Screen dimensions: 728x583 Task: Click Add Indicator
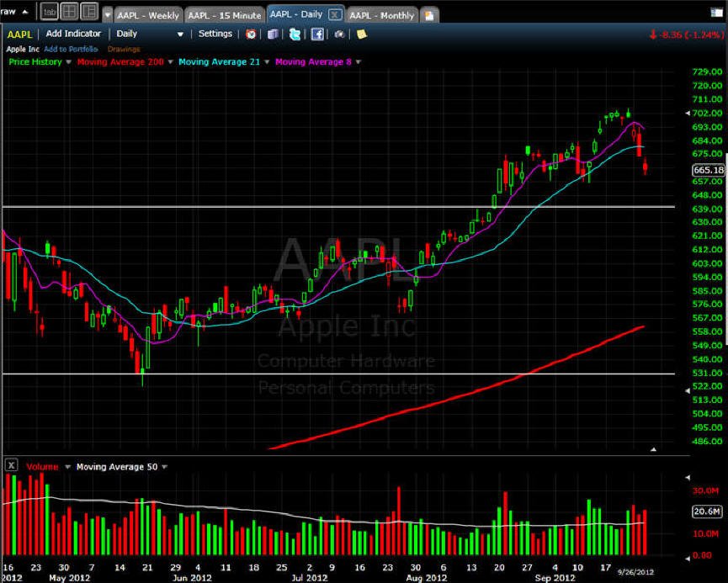click(73, 34)
